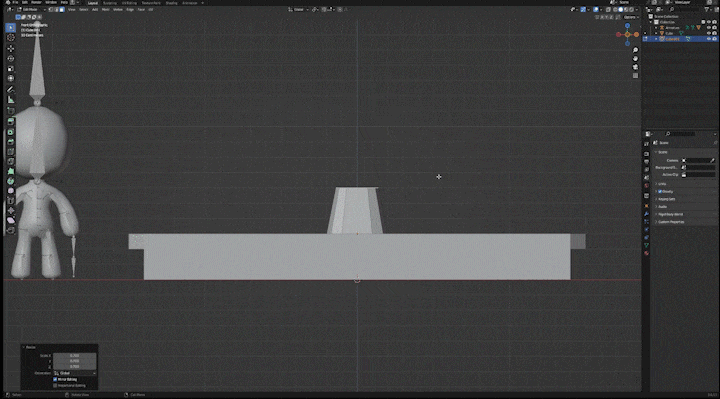Open the Face menu in viewport header
The image size is (720, 399).
[141, 9]
